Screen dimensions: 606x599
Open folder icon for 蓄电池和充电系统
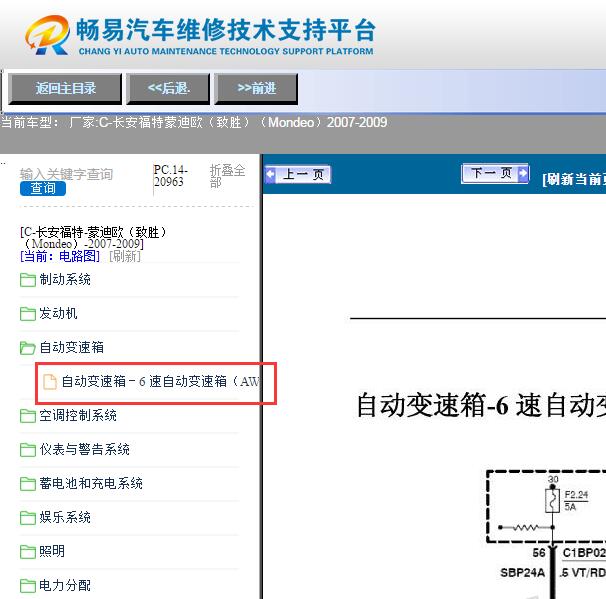(28, 484)
